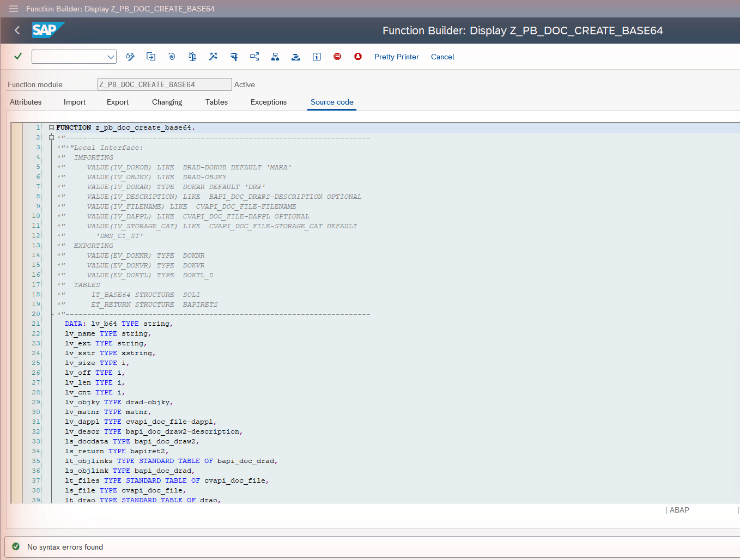Viewport: 740px width, 560px height.
Task: Click the Pretty Printer button
Action: click(x=397, y=57)
